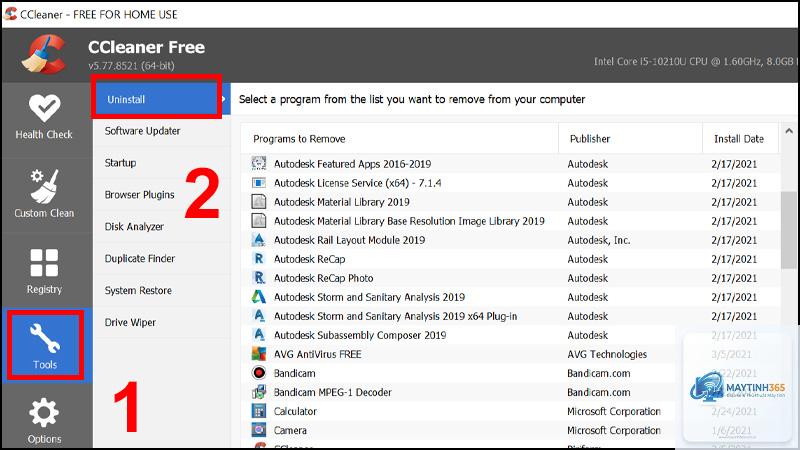Select the Bandicam MPEG-1 Decoder entry
The image size is (800, 450).
(510, 392)
